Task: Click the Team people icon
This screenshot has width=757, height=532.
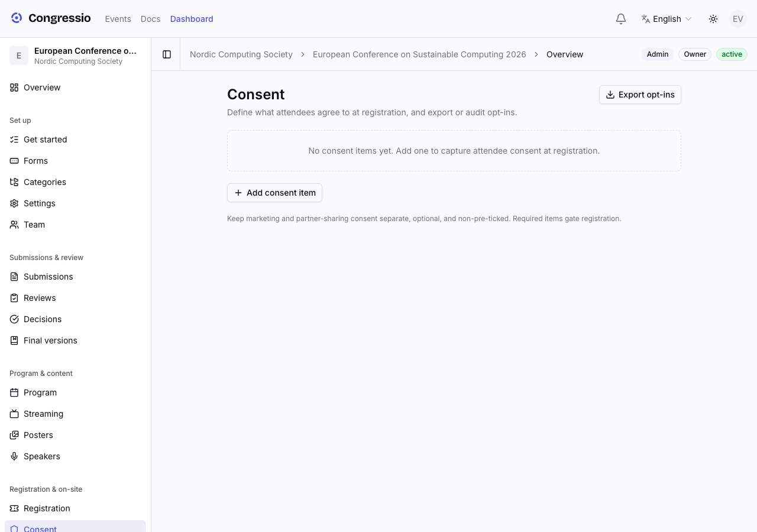Action: point(14,225)
